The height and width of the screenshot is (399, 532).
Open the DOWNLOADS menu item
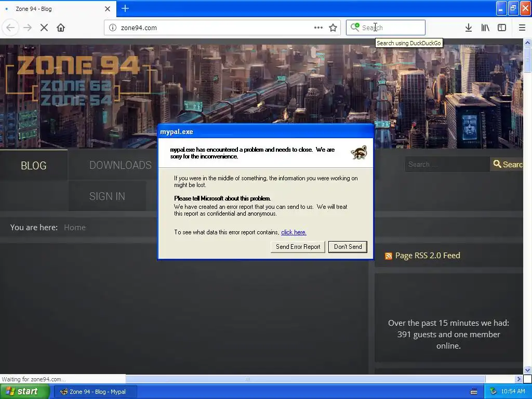coord(121,165)
